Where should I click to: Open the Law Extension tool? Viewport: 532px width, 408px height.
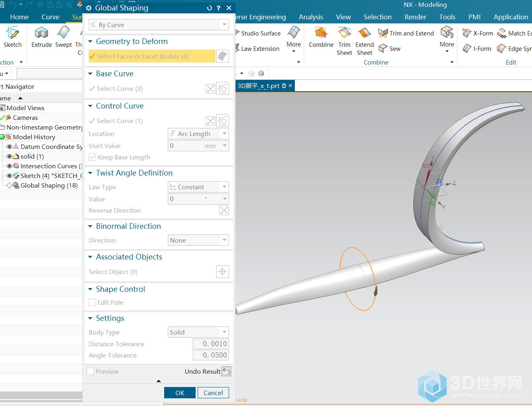coord(257,48)
